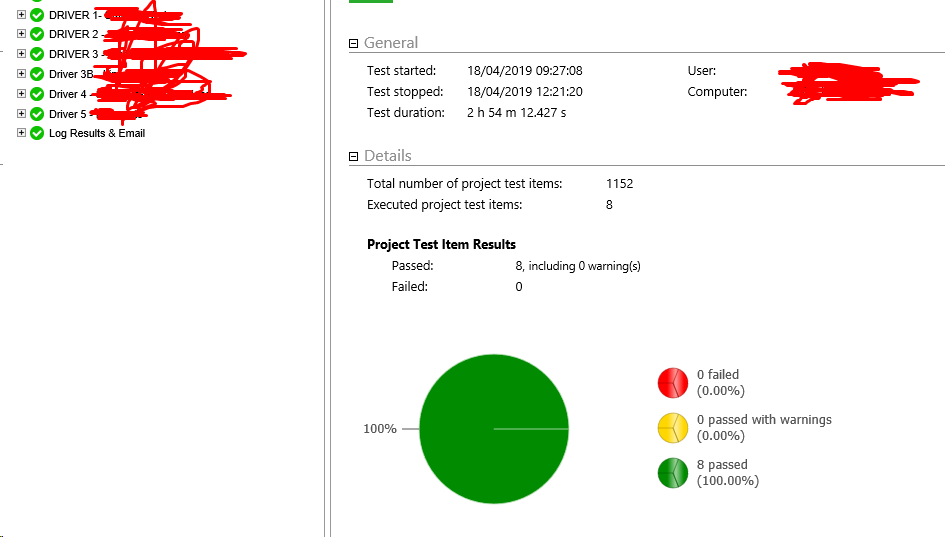The image size is (945, 537).
Task: Click the green passed legend icon
Action: pos(672,473)
